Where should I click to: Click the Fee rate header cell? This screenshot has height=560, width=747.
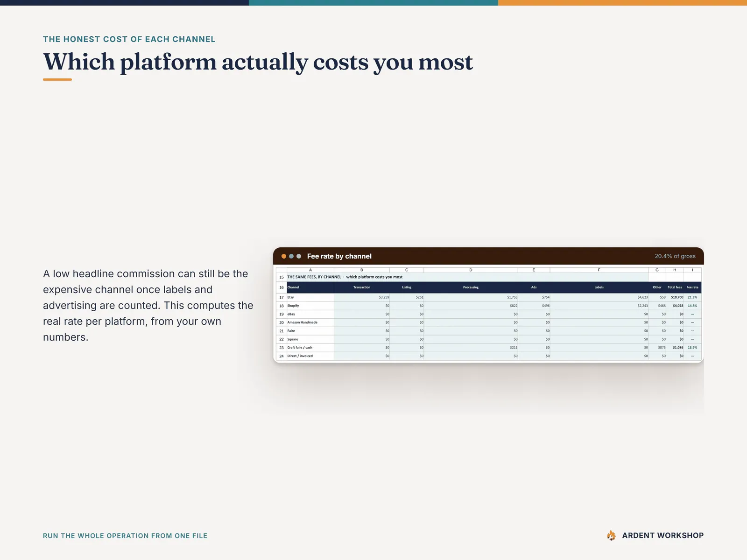[692, 287]
